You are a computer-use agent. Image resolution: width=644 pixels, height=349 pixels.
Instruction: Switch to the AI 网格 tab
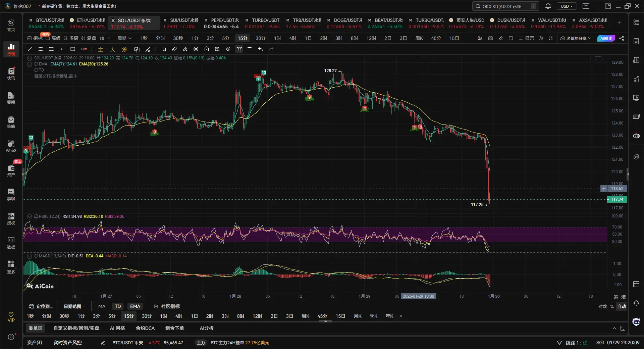pyautogui.click(x=117, y=328)
